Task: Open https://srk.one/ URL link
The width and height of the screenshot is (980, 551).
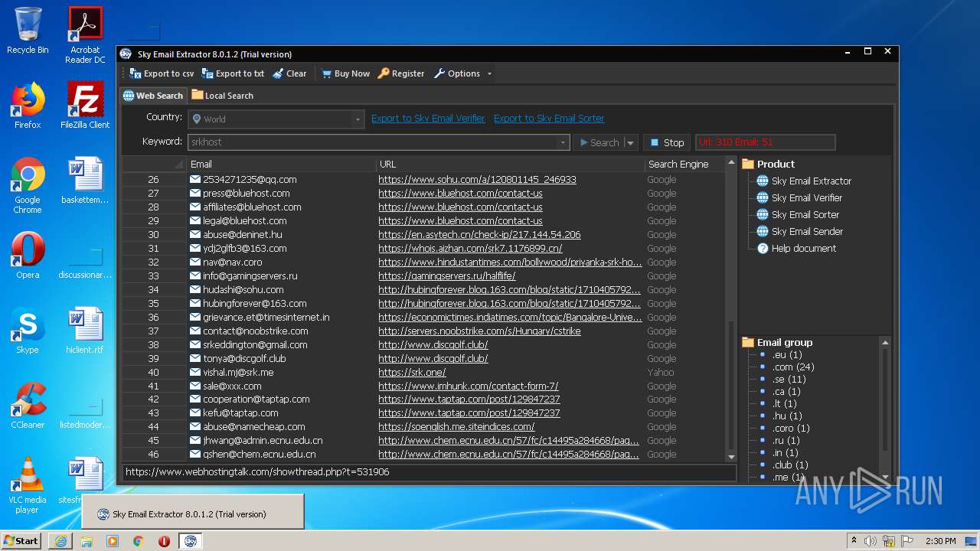Action: tap(412, 373)
